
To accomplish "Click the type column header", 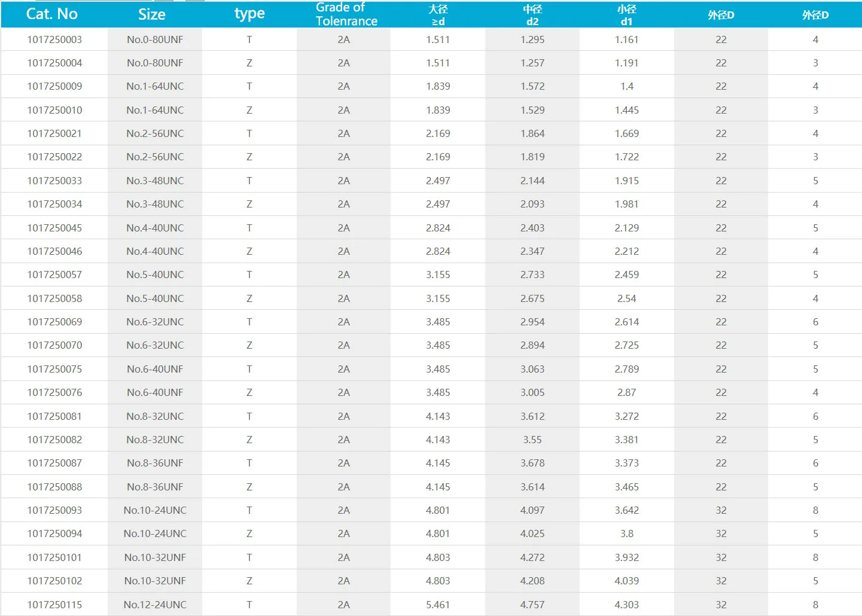I will coord(249,14).
